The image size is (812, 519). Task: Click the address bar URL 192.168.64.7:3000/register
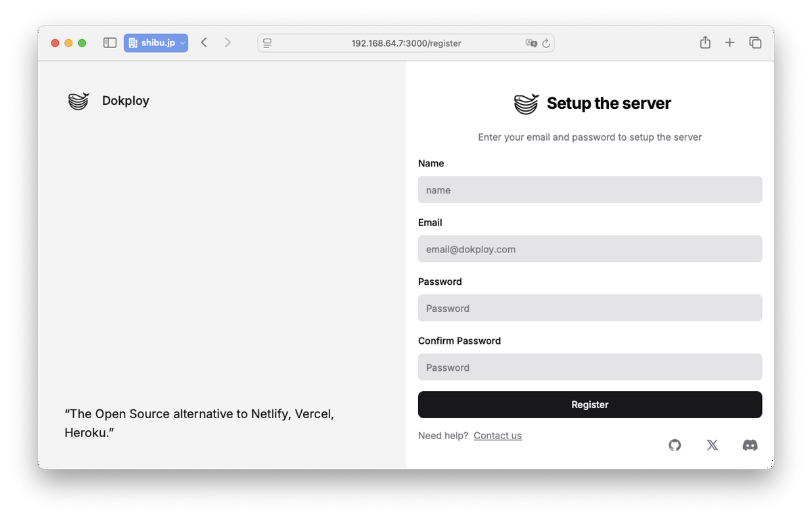(x=406, y=43)
